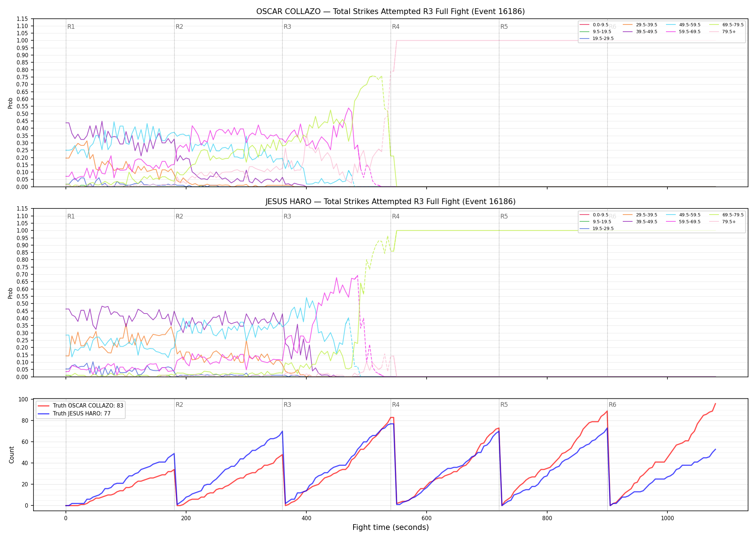Screen dimensions: 756x540
Task: Click the R1 round label in the Jesus Haro chart
Action: [x=71, y=216]
